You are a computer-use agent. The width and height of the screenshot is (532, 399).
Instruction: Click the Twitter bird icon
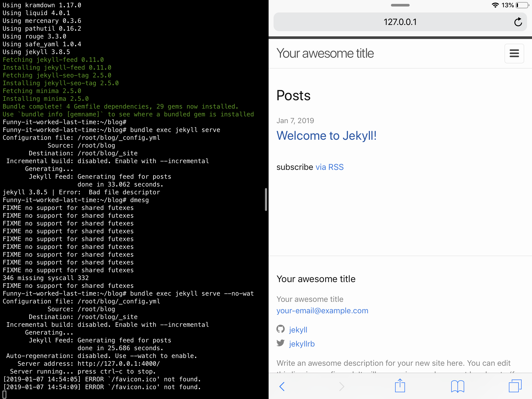[281, 343]
